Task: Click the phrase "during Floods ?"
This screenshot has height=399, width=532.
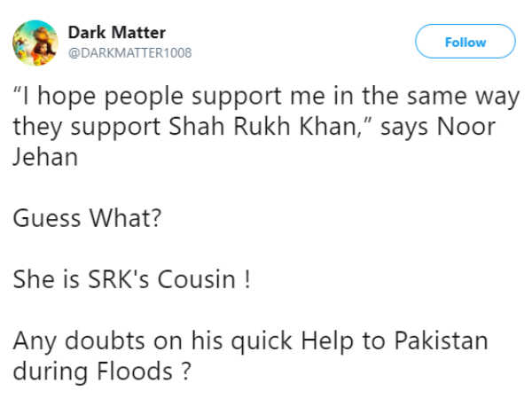Action: 101,372
